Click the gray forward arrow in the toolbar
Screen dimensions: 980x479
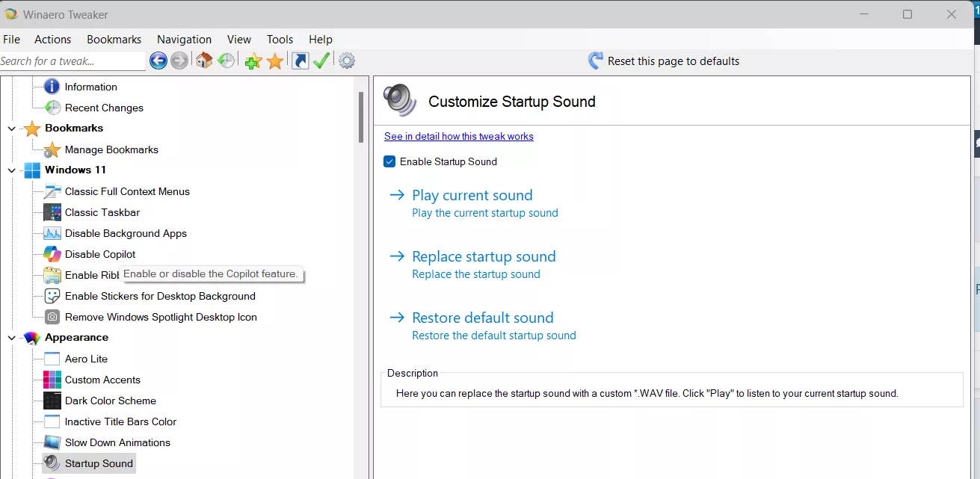pyautogui.click(x=179, y=61)
